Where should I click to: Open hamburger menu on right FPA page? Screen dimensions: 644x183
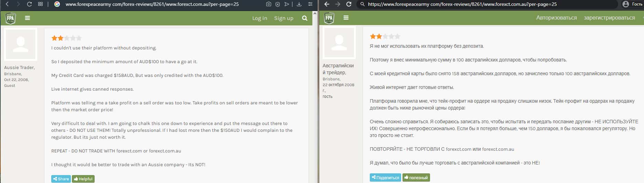pyautogui.click(x=346, y=18)
